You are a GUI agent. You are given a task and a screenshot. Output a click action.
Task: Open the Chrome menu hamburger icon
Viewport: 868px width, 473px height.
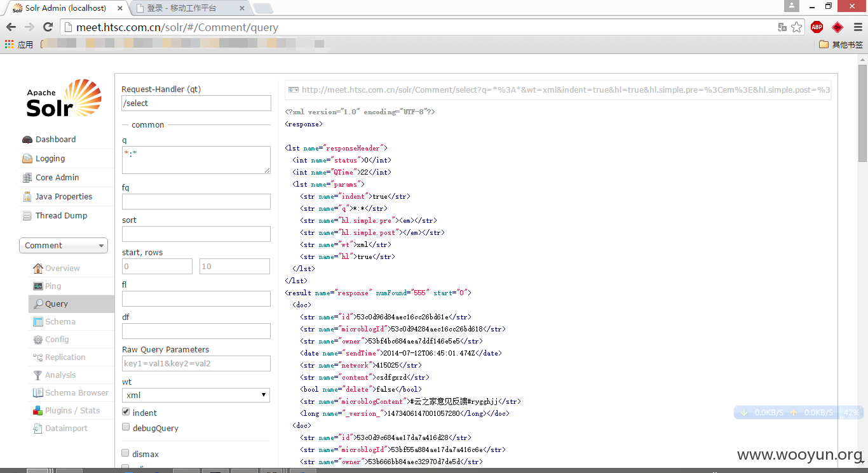(x=857, y=27)
